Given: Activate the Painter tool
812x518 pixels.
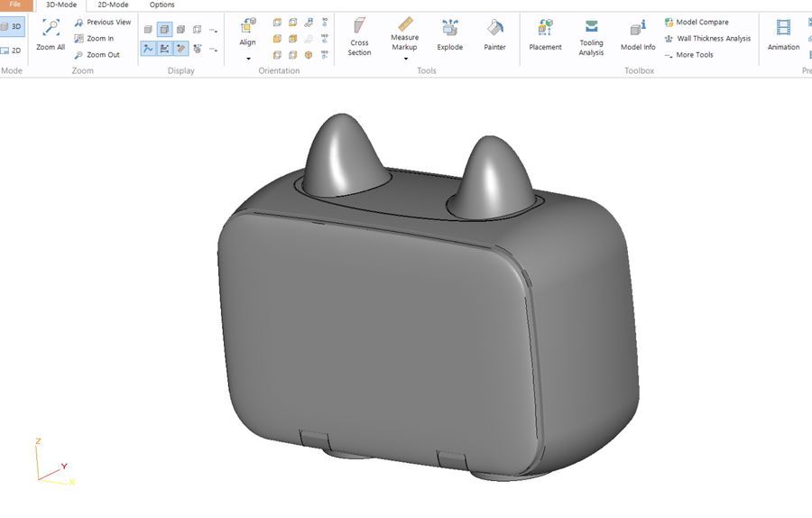Looking at the screenshot, I should pyautogui.click(x=494, y=34).
